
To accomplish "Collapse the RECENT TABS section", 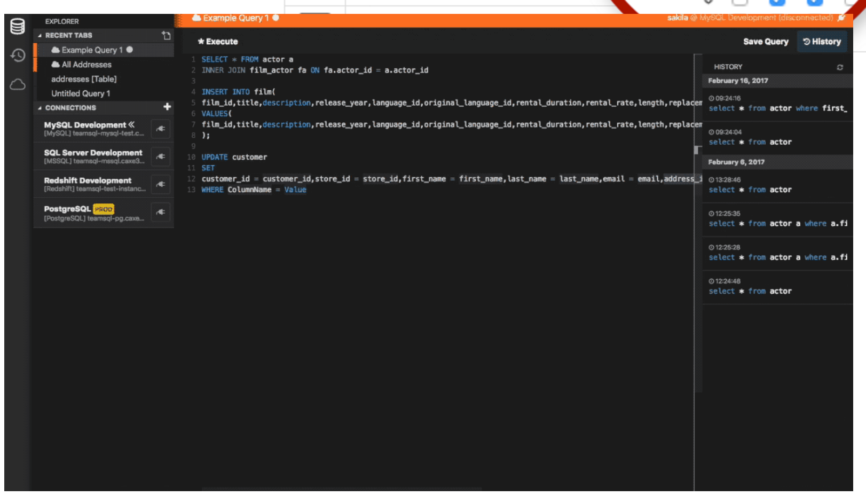I will pos(40,35).
